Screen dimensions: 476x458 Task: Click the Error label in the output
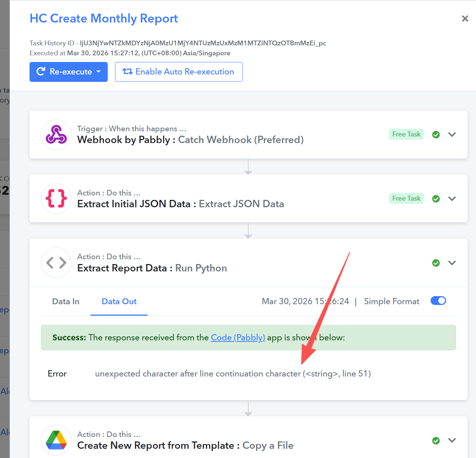coord(57,374)
